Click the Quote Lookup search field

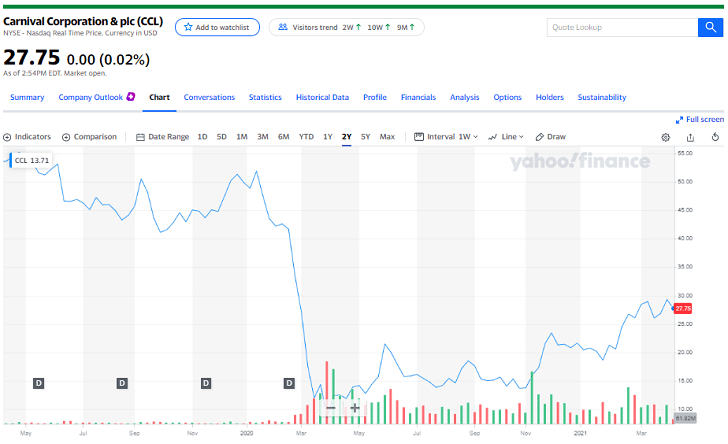click(x=620, y=28)
